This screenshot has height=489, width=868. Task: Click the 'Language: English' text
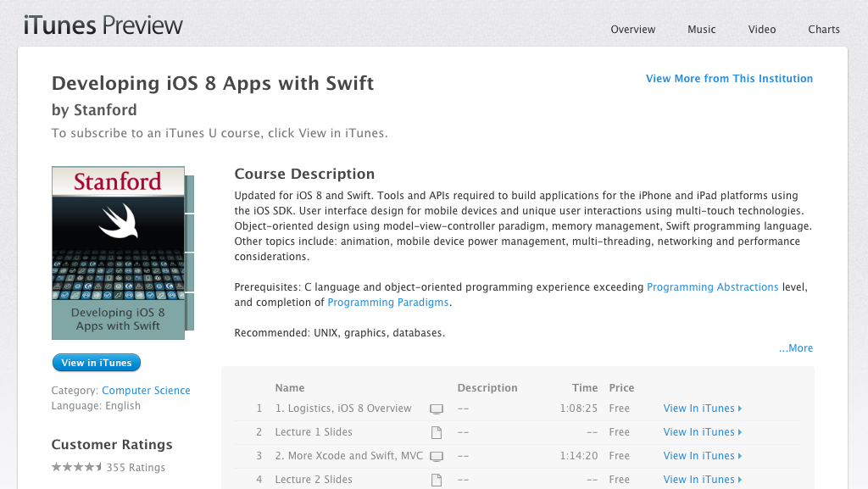[x=96, y=406]
